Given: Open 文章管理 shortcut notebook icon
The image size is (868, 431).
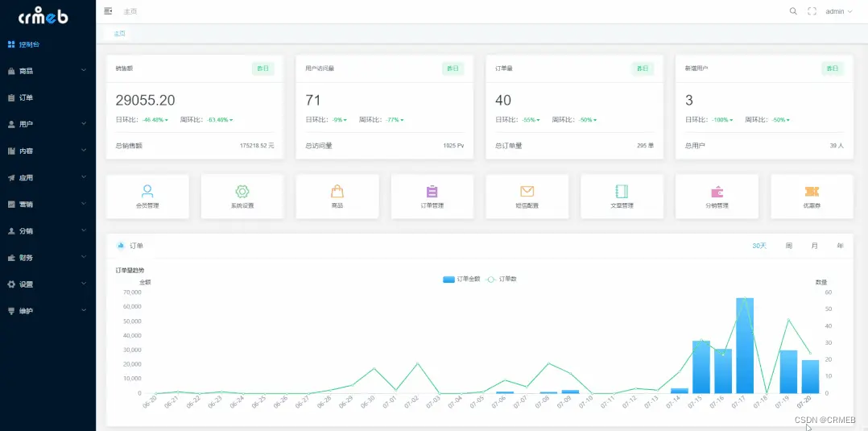Looking at the screenshot, I should tap(622, 191).
